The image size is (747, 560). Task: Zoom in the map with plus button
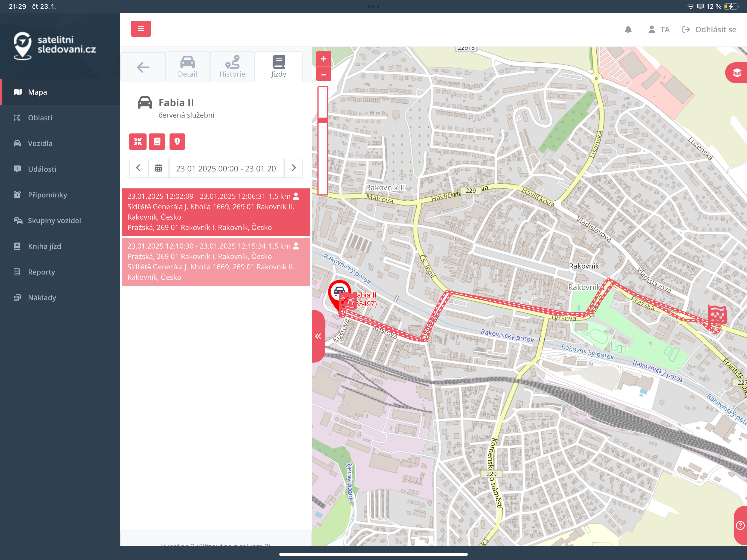323,59
